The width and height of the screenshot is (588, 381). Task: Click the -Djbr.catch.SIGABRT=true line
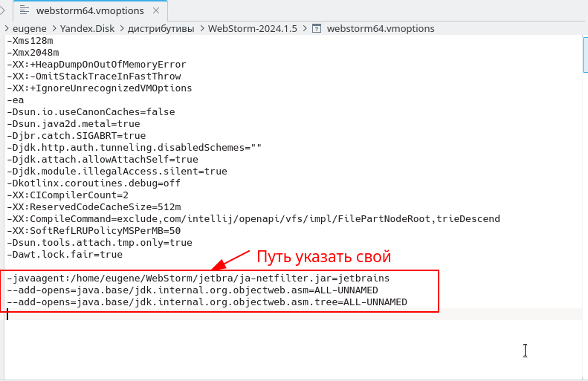(x=77, y=136)
